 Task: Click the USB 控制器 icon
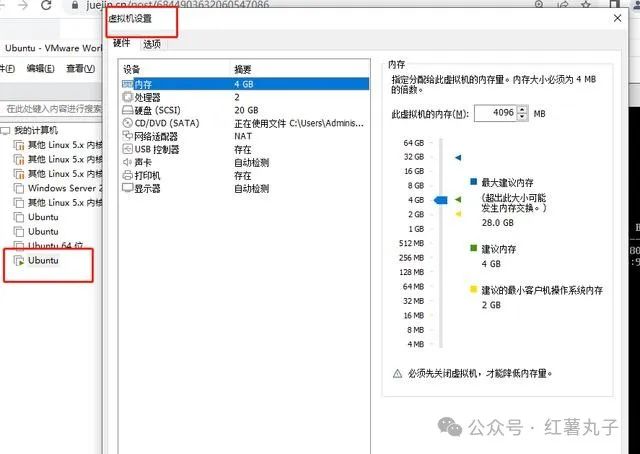tap(127, 149)
